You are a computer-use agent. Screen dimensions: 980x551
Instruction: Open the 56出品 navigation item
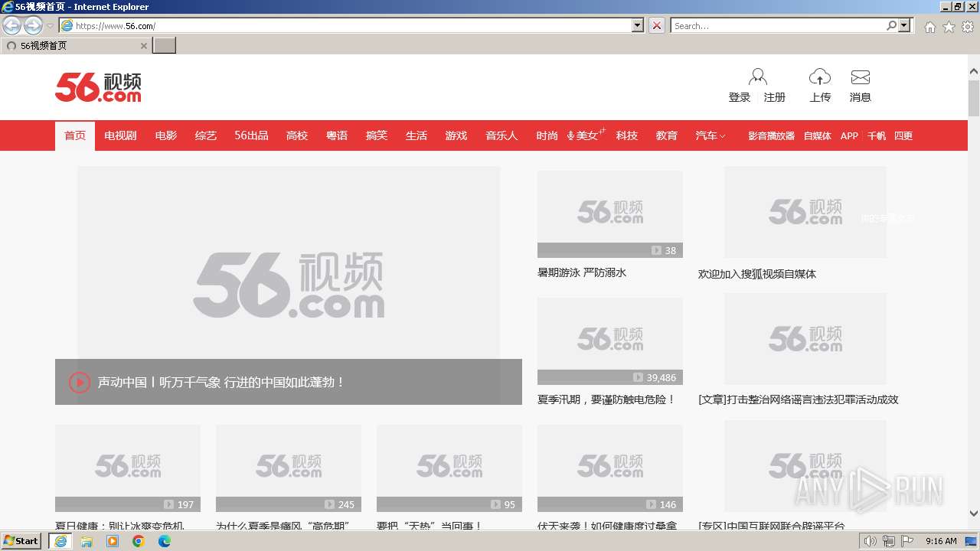(251, 135)
